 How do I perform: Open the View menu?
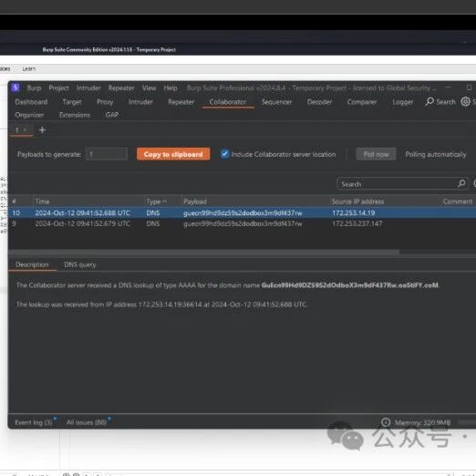[149, 88]
